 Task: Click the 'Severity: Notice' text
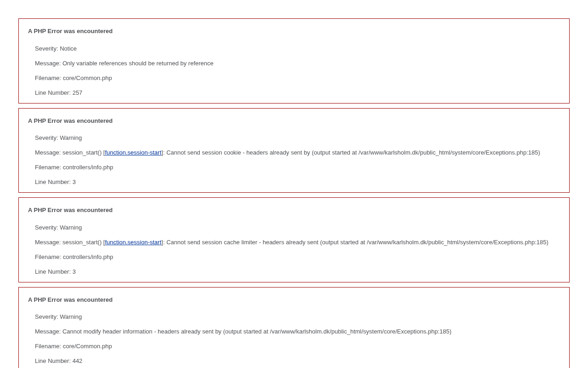tap(56, 49)
